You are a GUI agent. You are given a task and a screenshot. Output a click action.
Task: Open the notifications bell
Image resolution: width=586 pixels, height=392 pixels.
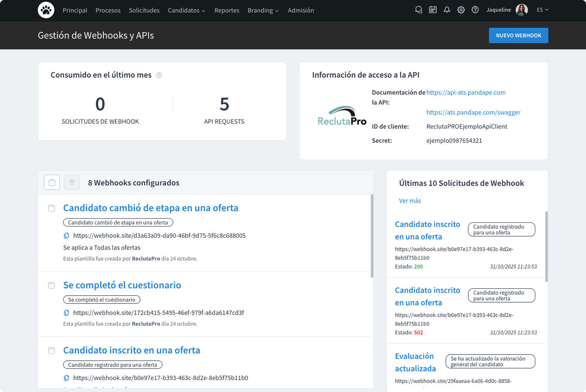(x=447, y=10)
